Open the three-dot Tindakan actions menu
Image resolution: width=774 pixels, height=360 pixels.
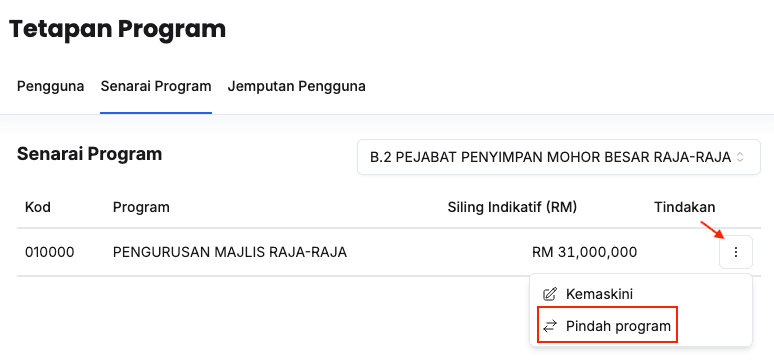[735, 252]
